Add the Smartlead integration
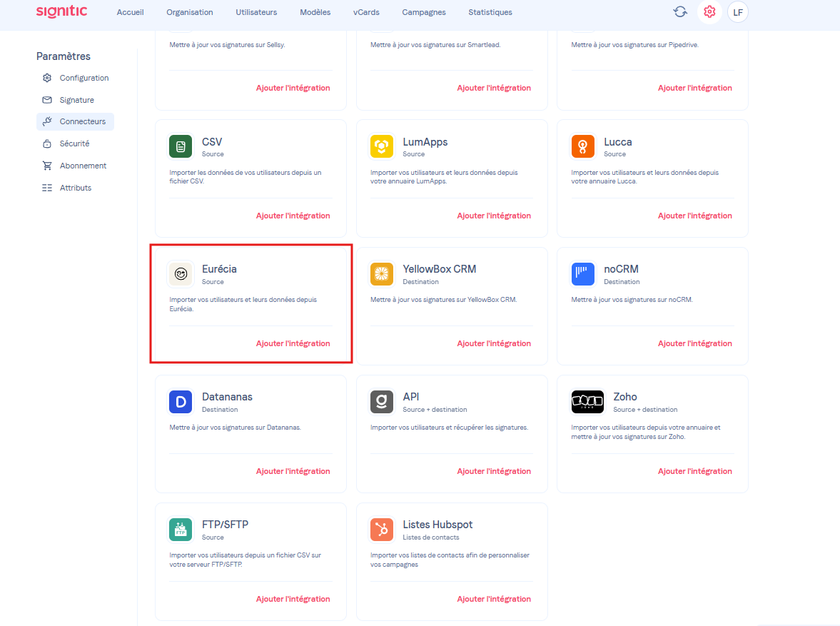This screenshot has width=840, height=626. (494, 88)
